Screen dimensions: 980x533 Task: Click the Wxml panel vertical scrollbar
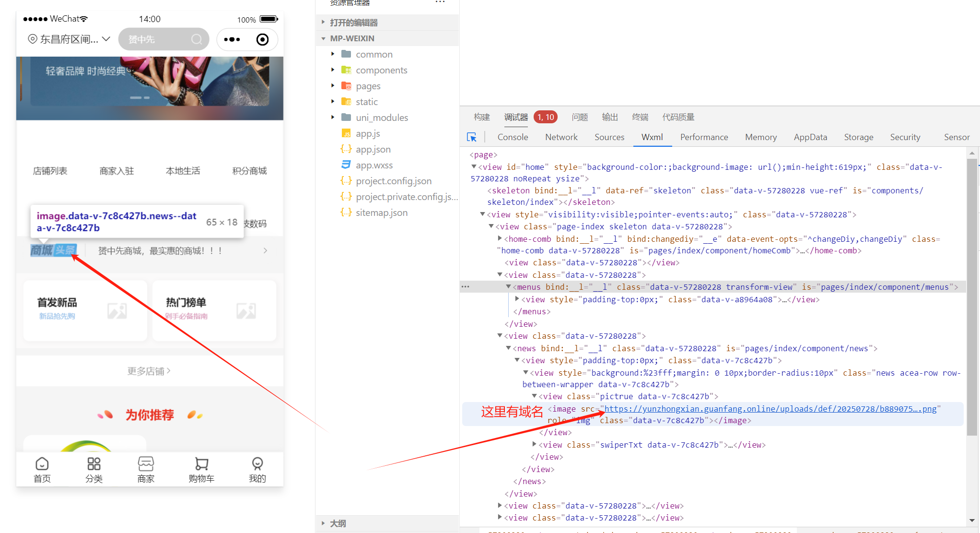972,297
